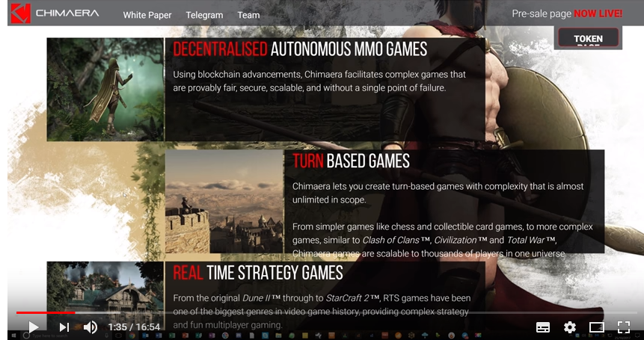Click the paragraph starting 'Using blockchain advancements'
644x340 pixels.
tap(319, 81)
